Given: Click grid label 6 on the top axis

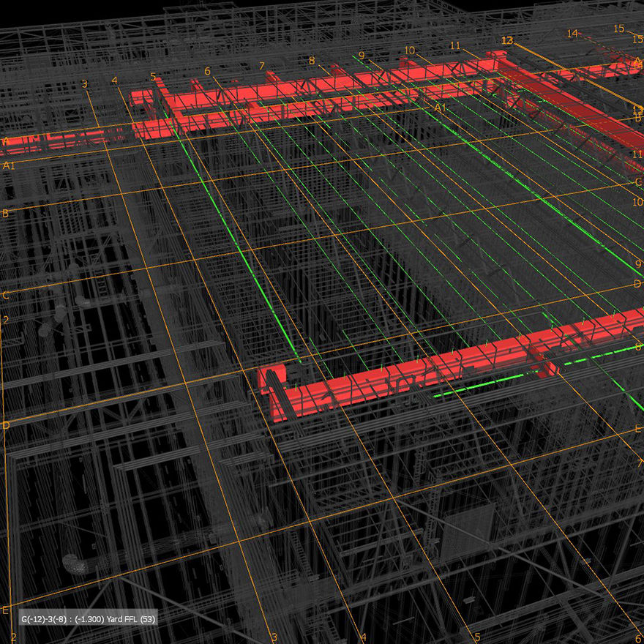Looking at the screenshot, I should click(207, 72).
